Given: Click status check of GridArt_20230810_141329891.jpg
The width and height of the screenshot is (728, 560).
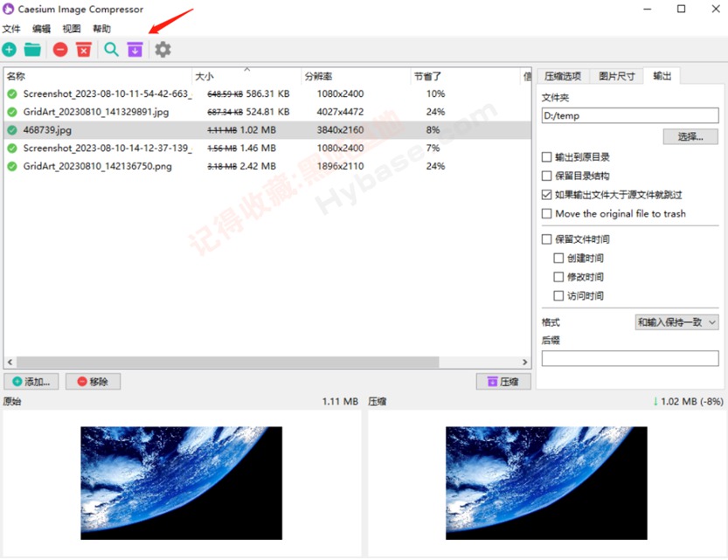Looking at the screenshot, I should click(x=12, y=112).
